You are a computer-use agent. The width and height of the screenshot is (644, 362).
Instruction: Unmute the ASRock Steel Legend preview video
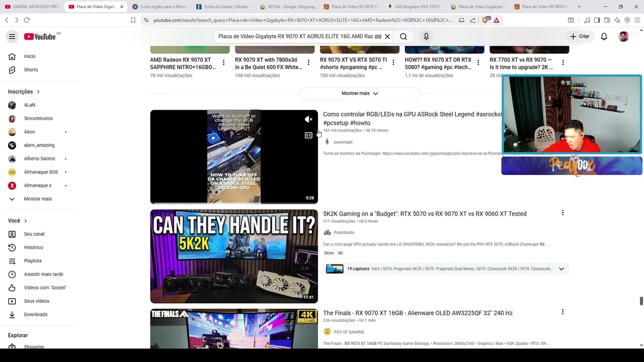[x=309, y=119]
